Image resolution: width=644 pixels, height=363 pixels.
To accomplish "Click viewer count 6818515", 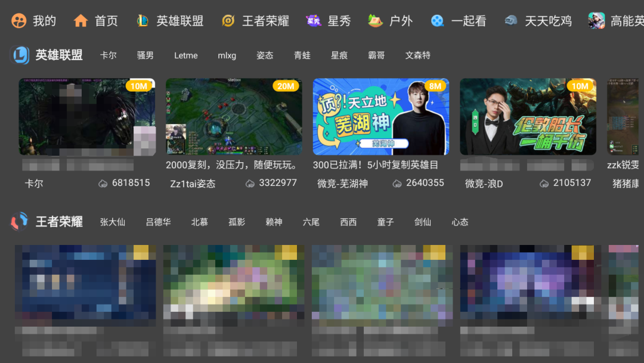I will tap(131, 183).
